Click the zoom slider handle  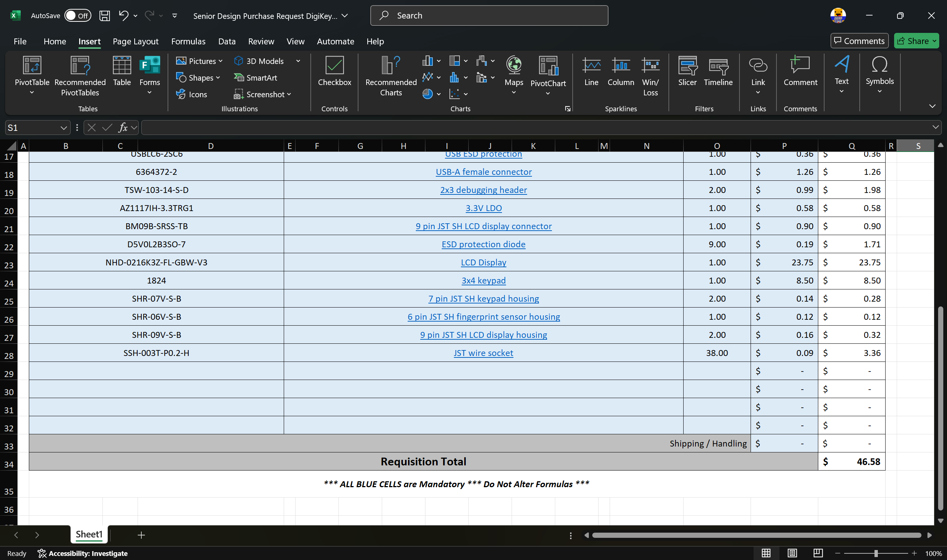876,553
